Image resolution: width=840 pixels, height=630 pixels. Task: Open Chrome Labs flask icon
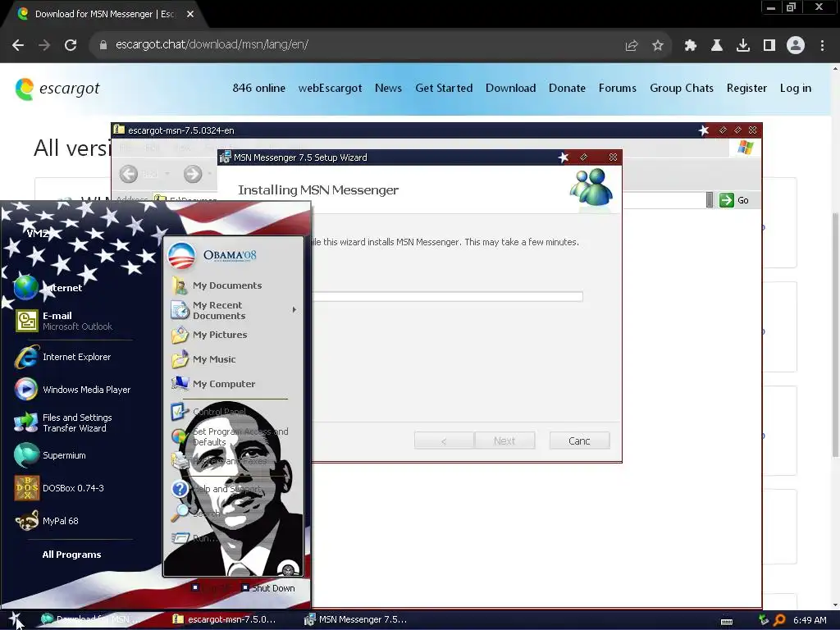tap(717, 46)
